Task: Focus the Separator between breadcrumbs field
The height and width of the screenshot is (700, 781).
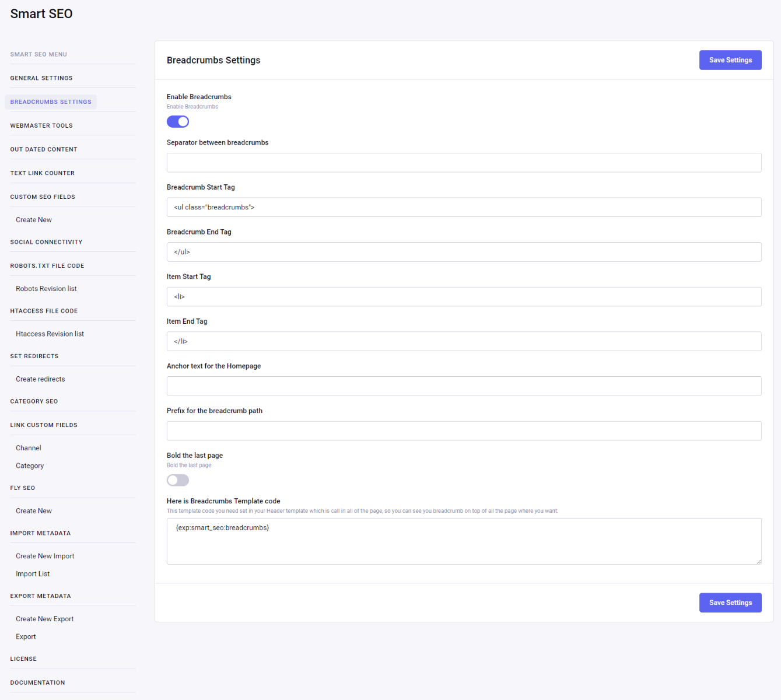Action: pos(464,163)
